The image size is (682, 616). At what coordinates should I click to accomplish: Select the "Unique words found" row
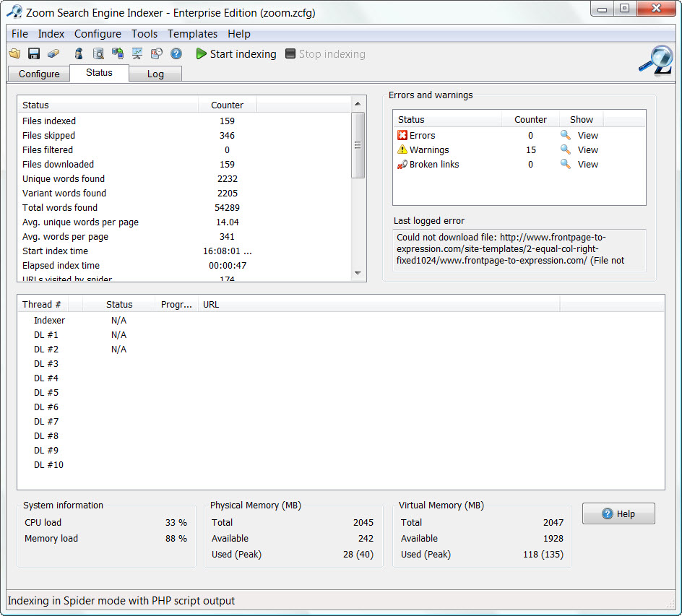(x=184, y=178)
